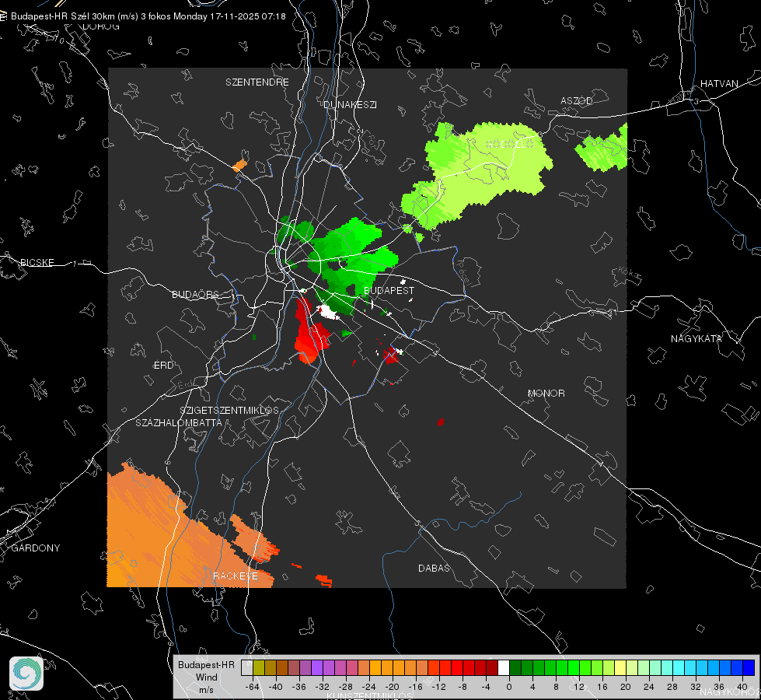Screen dimensions: 761x700
Task: Click the SZENTENDRE city label
Action: coord(257,82)
